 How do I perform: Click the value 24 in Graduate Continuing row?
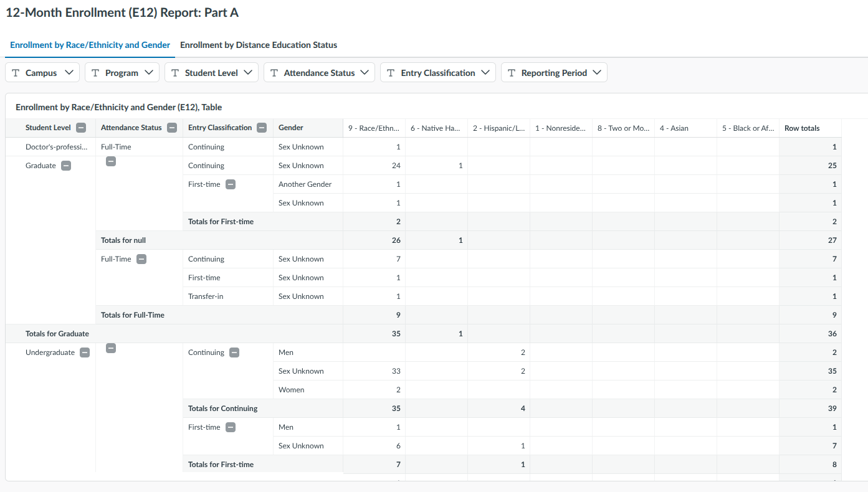coord(396,166)
